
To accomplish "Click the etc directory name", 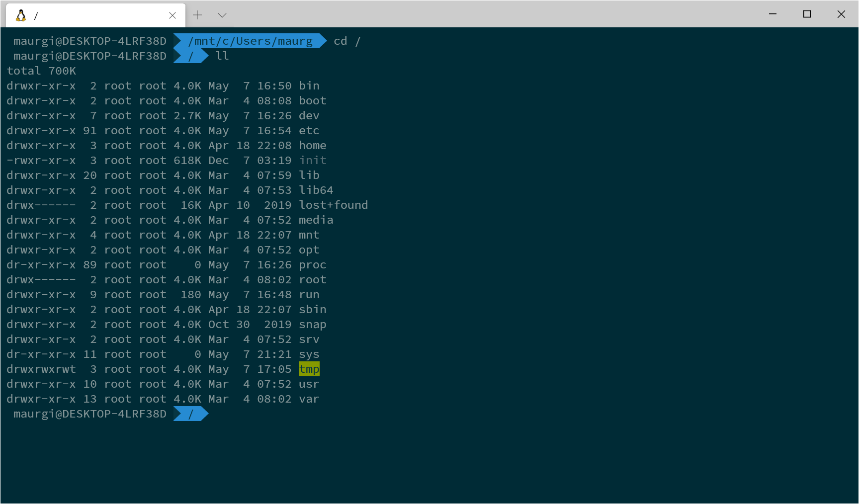I will [309, 130].
